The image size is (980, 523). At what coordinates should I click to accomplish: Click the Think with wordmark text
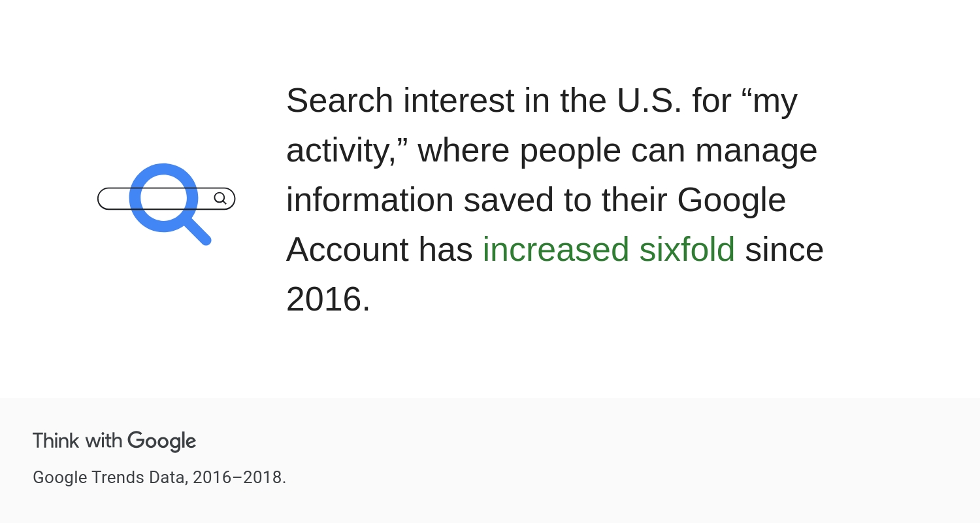[x=78, y=441]
